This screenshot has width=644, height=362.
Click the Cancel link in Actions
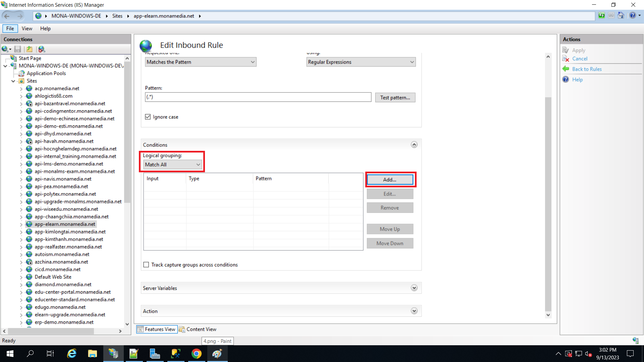[580, 59]
